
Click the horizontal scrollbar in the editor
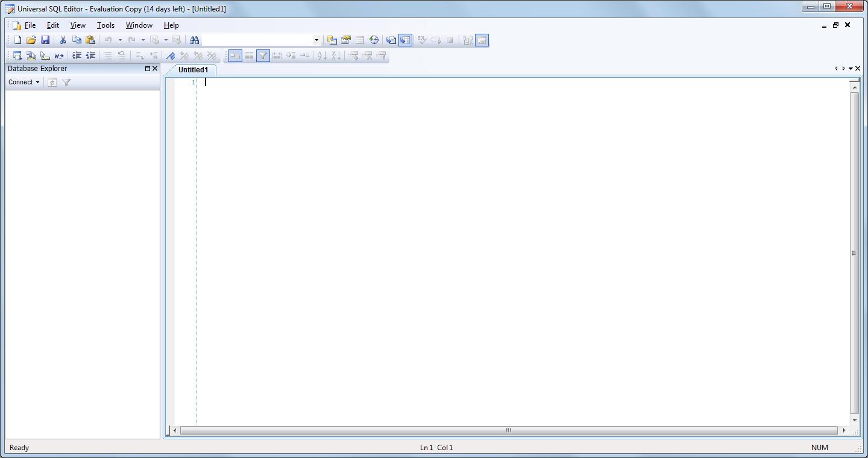click(x=508, y=430)
